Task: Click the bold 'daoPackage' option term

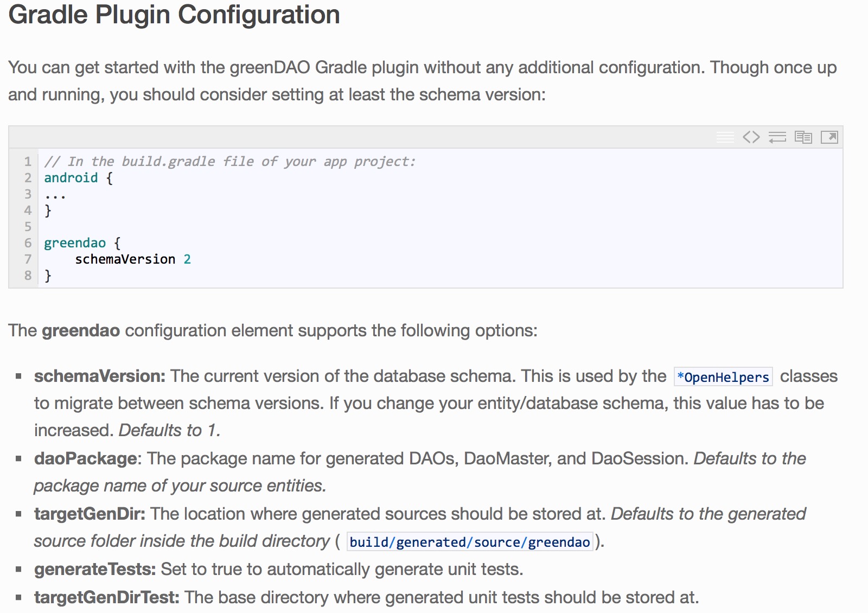Action: click(x=86, y=459)
